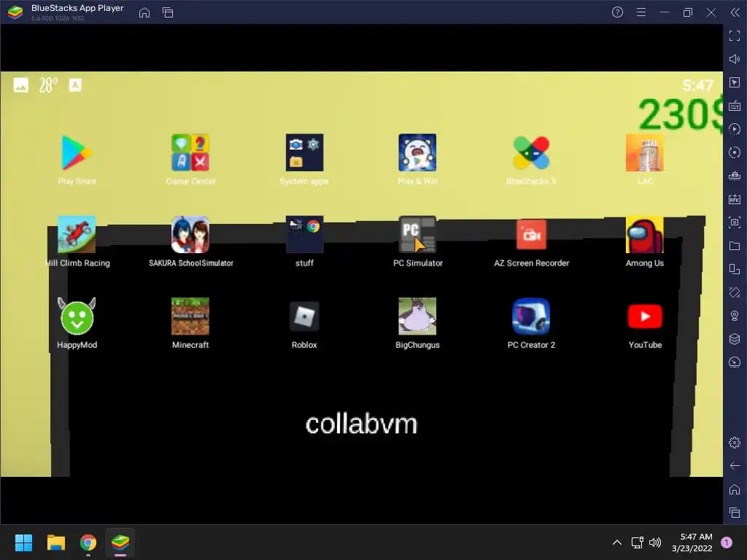This screenshot has height=560, width=747.
Task: Click the sync/rotate circle sidebar icon
Action: point(735,152)
